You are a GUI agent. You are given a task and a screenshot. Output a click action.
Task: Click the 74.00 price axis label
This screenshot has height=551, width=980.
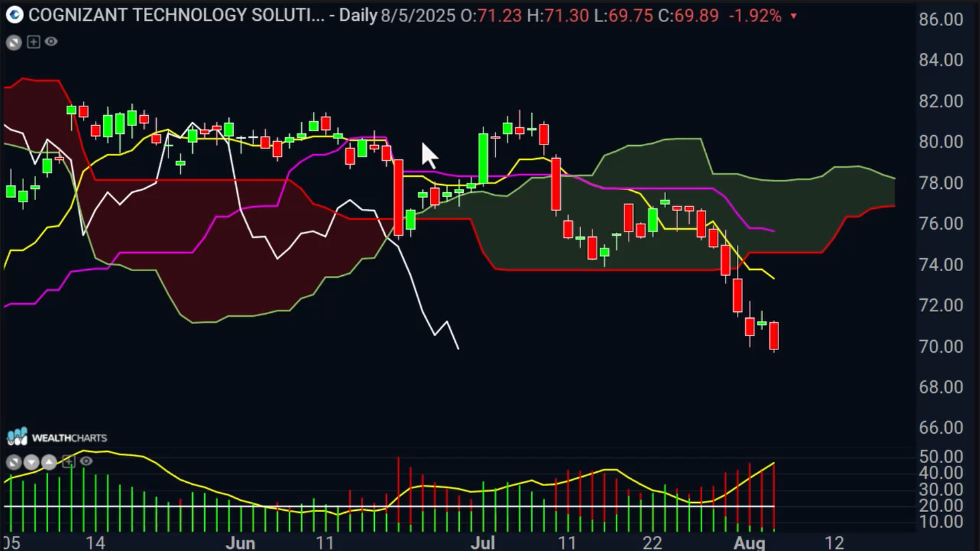[x=941, y=264]
